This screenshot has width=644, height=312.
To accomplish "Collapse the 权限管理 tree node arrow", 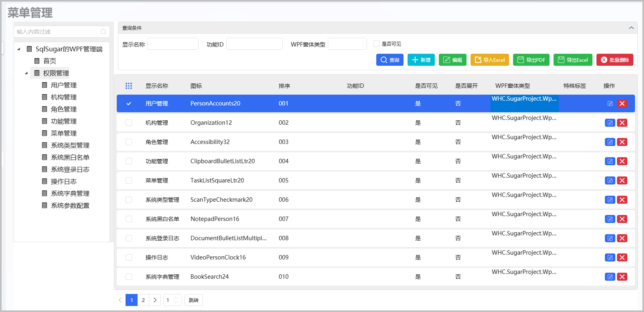I will click(x=26, y=73).
